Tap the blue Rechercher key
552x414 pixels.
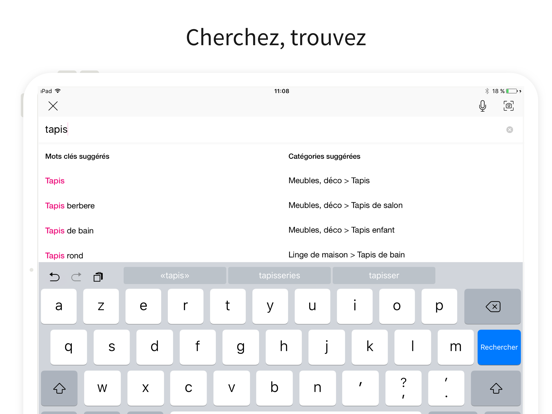pos(499,347)
